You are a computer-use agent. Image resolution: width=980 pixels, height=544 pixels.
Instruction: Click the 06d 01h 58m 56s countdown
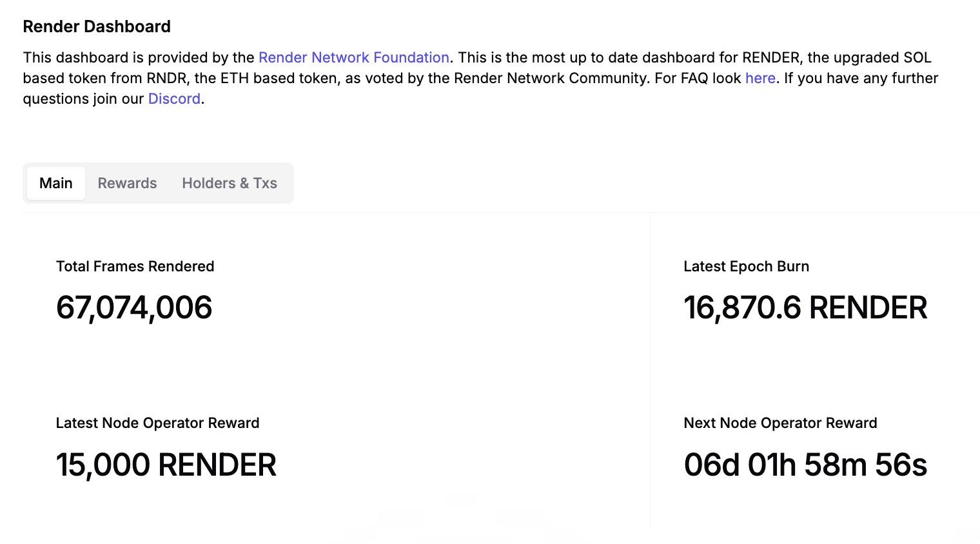pos(805,465)
